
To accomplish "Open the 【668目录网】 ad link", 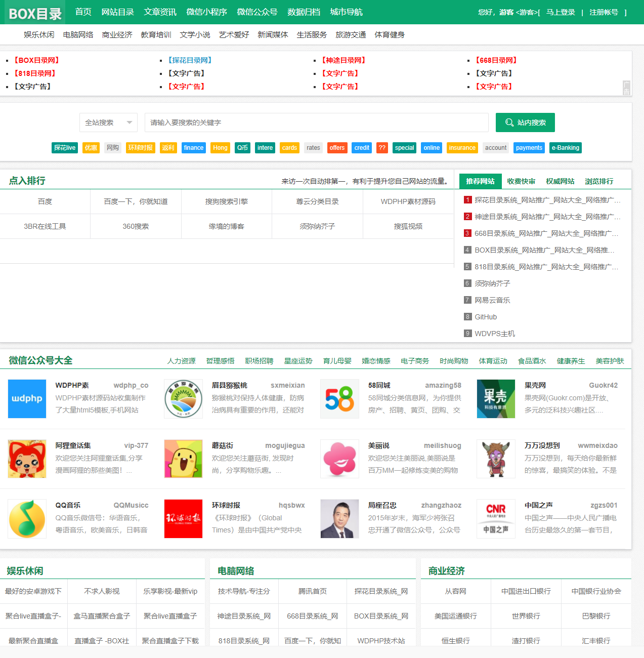I will tap(496, 60).
